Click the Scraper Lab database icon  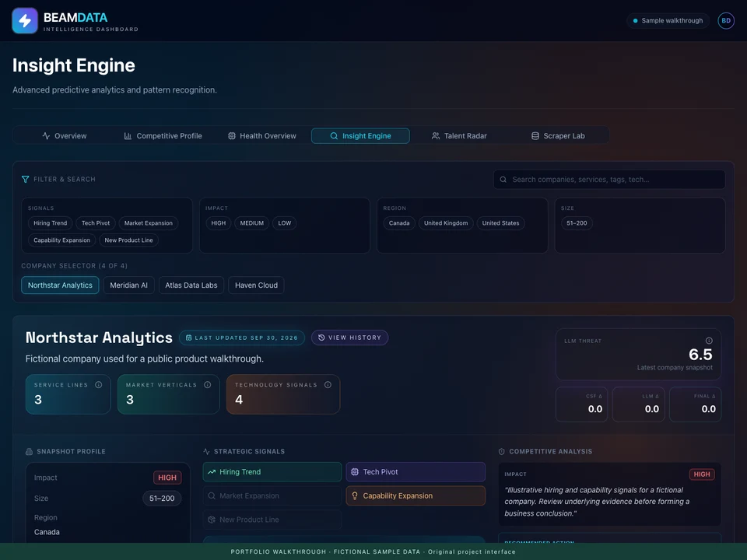pyautogui.click(x=535, y=135)
